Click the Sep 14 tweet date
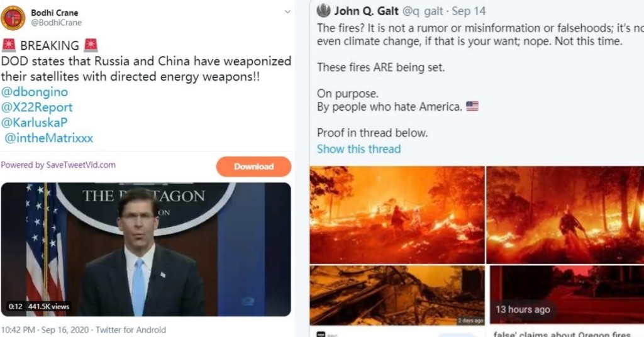This screenshot has height=337, width=644. click(x=469, y=11)
